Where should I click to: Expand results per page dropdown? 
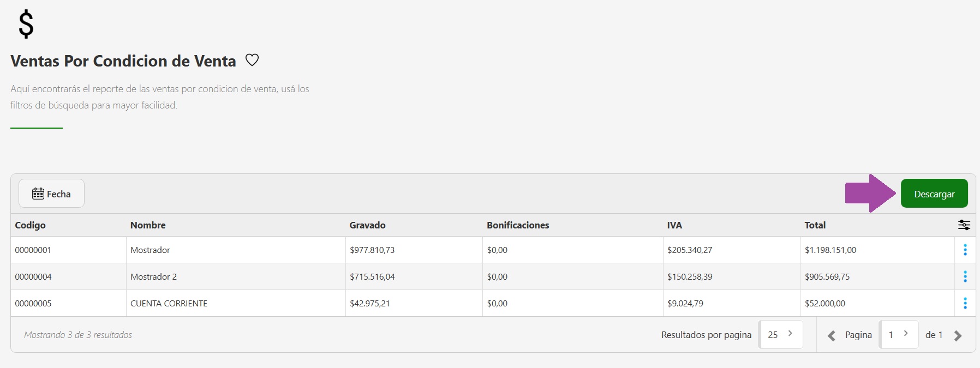[781, 334]
